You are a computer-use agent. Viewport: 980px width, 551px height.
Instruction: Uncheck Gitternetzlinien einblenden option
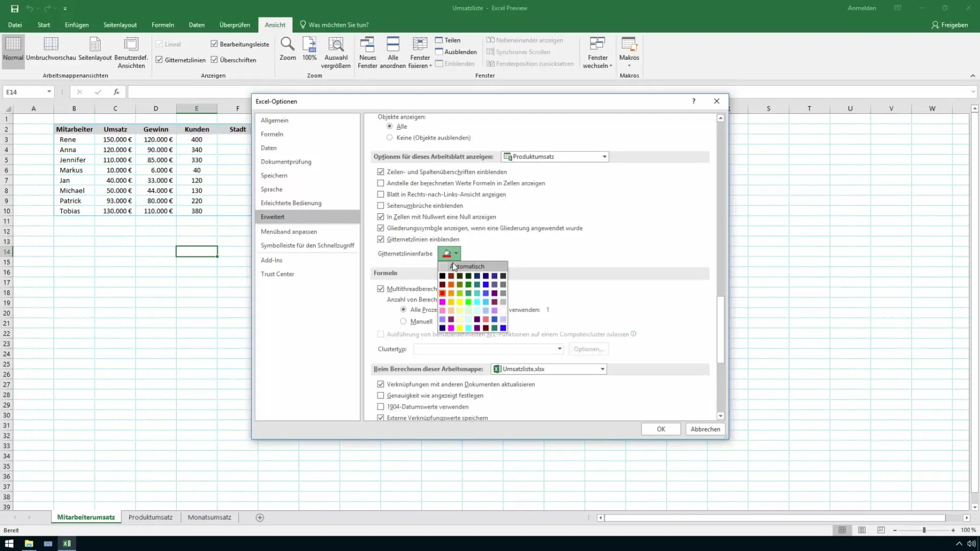coord(381,239)
